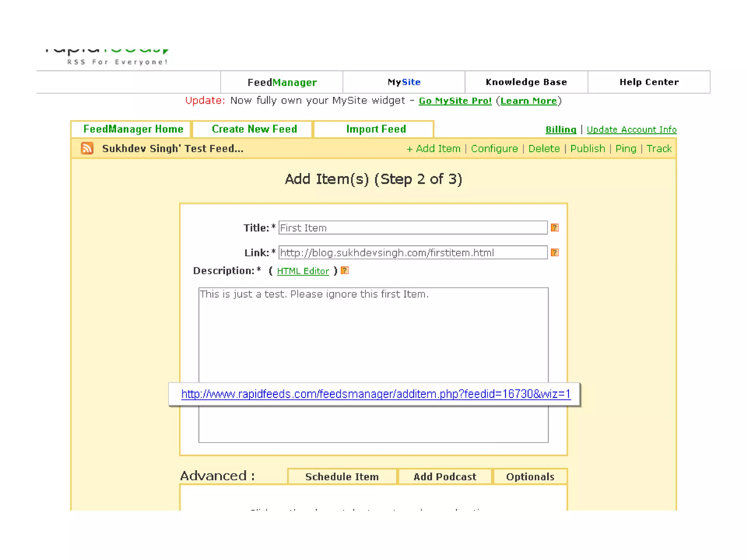This screenshot has width=747, height=560.
Task: Click the HTML Editor link
Action: (303, 271)
